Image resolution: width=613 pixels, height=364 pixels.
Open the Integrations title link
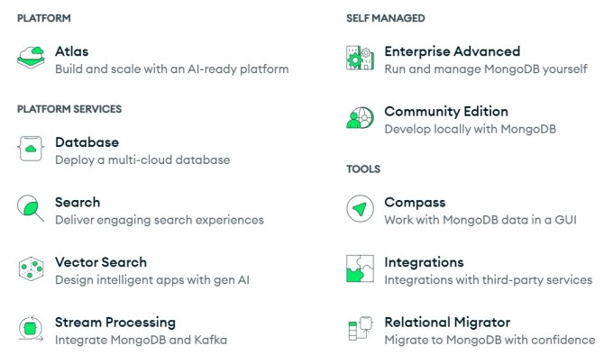[x=425, y=262]
